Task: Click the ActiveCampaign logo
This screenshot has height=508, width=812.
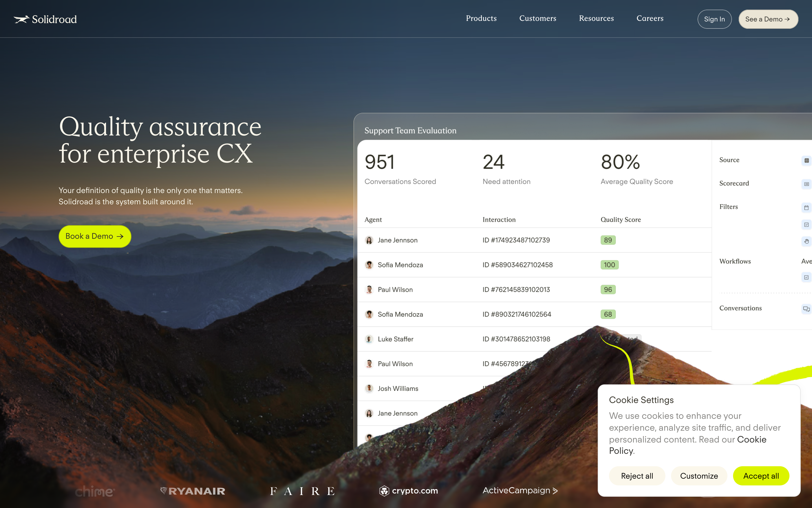Action: coord(520,491)
